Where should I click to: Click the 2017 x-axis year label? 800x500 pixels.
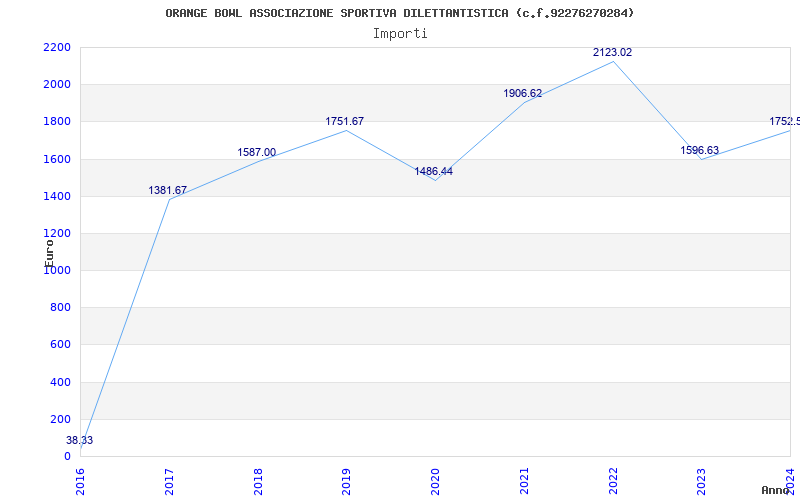coord(169,482)
